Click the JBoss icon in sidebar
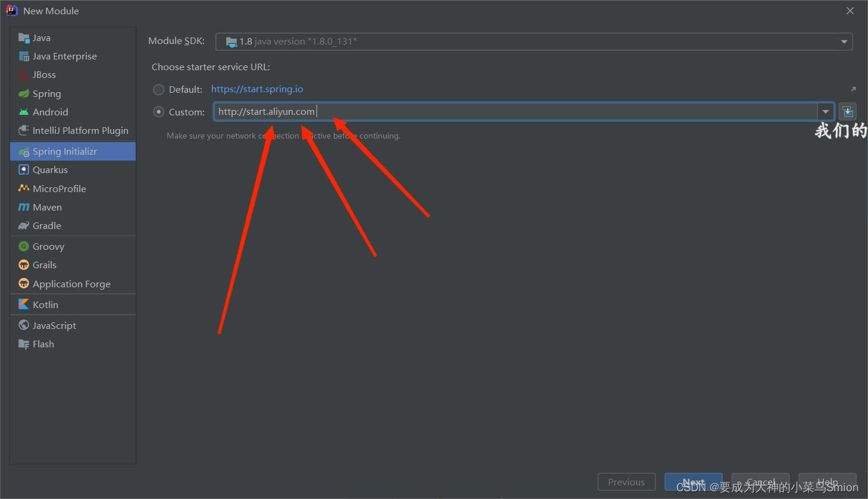This screenshot has width=868, height=499. click(24, 75)
